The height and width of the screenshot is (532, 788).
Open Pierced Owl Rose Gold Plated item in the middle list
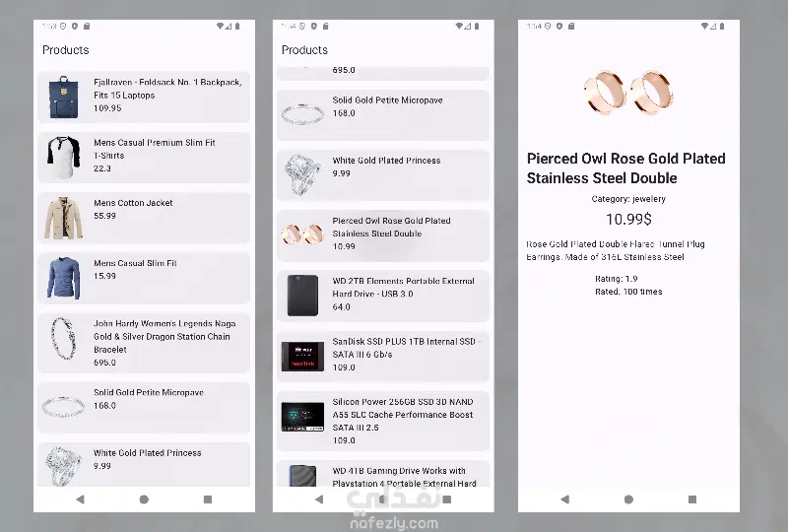pos(383,235)
